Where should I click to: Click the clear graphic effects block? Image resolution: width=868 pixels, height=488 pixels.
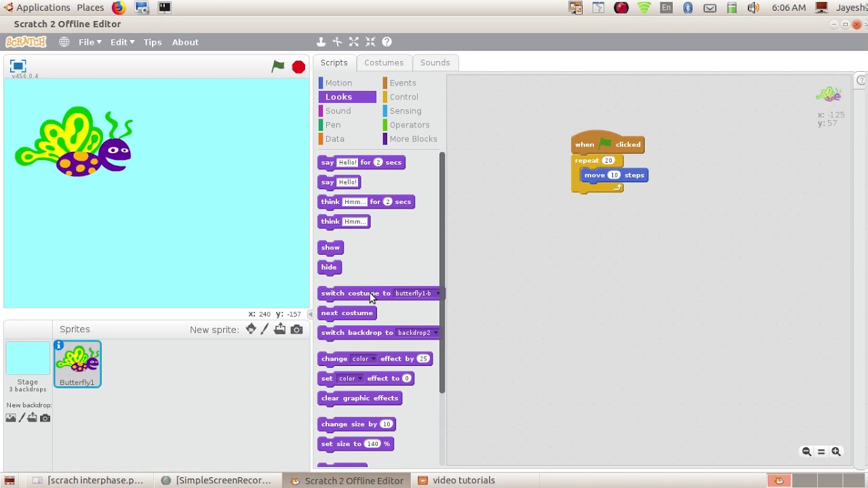tap(359, 398)
